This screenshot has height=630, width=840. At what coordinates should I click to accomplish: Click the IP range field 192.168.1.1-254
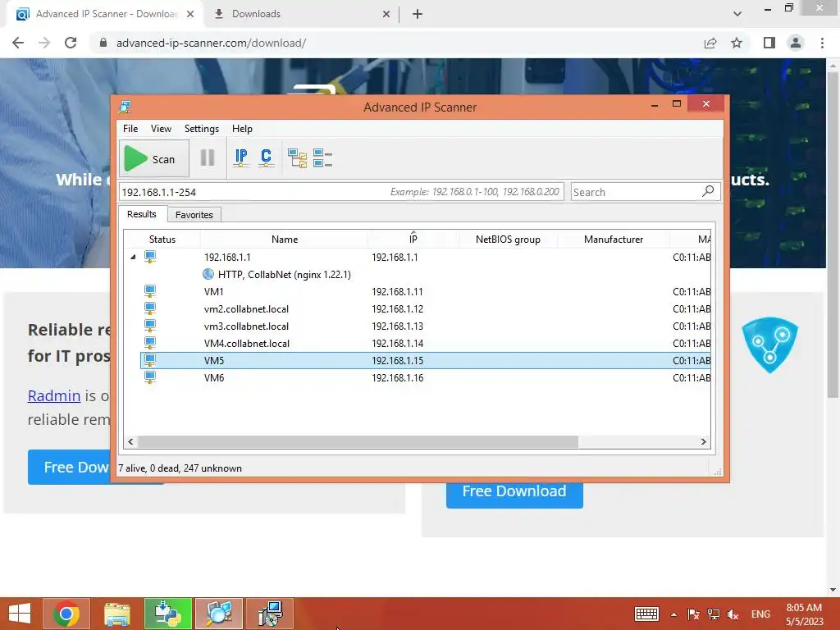point(340,192)
